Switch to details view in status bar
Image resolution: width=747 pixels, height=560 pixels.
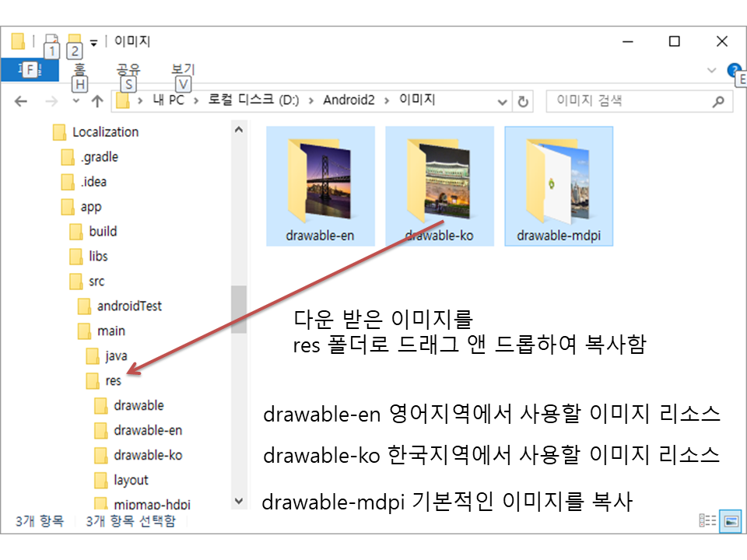click(x=708, y=521)
